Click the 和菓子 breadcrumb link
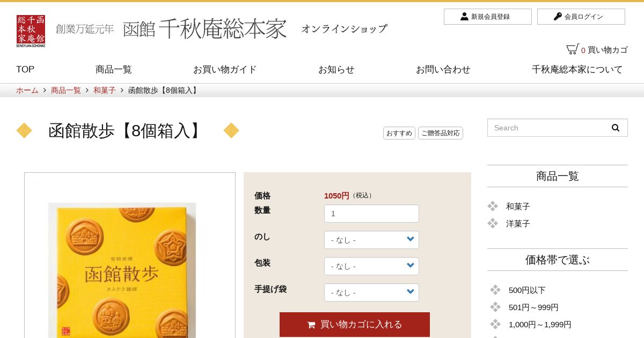644x338 pixels. coord(105,90)
